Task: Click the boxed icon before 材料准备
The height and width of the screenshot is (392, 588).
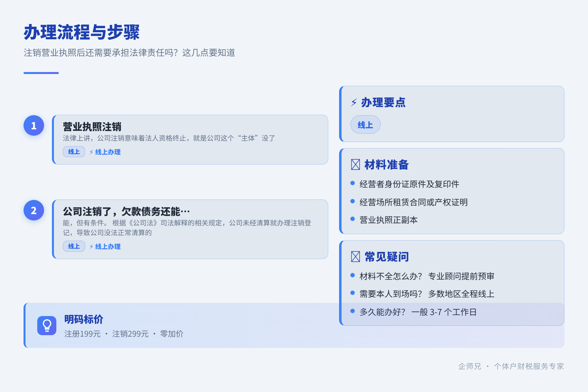Action: pyautogui.click(x=355, y=164)
